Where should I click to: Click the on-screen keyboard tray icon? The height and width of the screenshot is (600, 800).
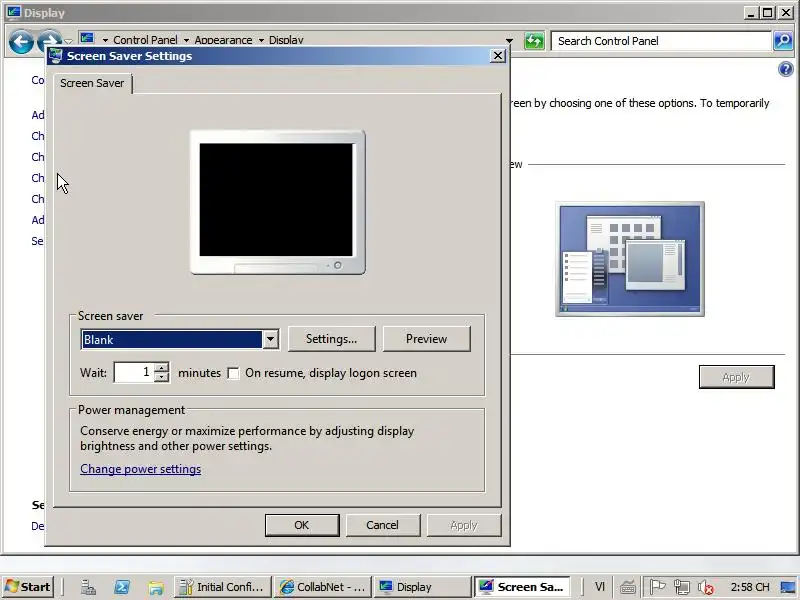628,588
